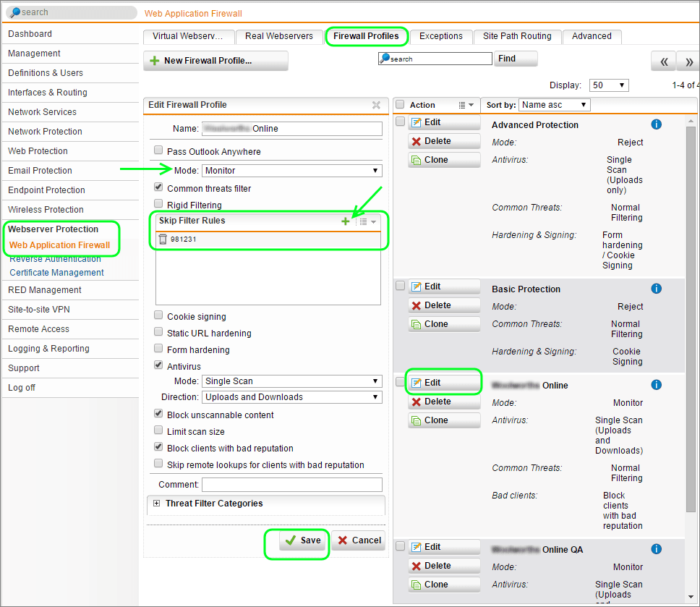Toggle the Antivirus checkbox
Image resolution: width=700 pixels, height=607 pixels.
158,365
